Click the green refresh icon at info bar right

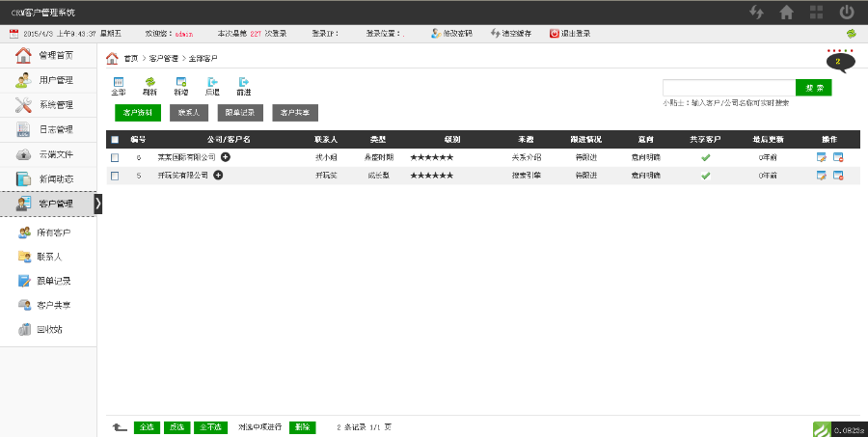click(x=852, y=33)
